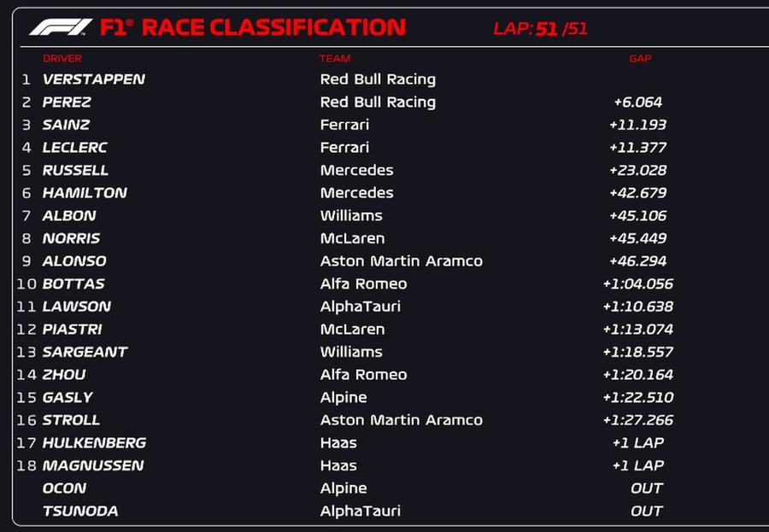This screenshot has width=769, height=532.
Task: Select driver VERSTAPPEN in first place
Action: (x=94, y=79)
